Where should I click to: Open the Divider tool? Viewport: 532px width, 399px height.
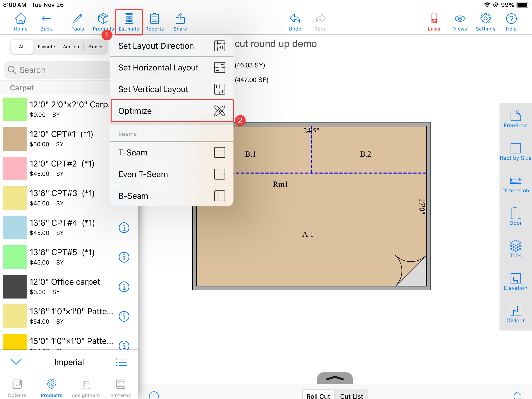[515, 314]
